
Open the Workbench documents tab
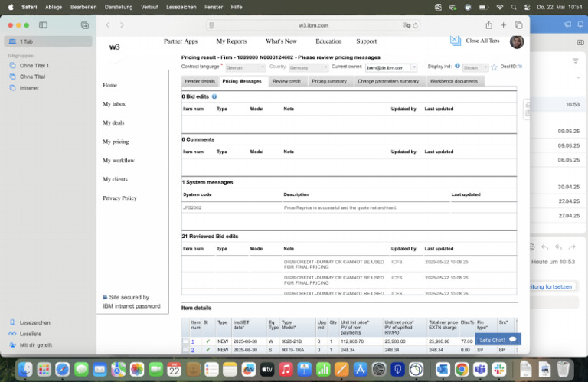point(454,81)
